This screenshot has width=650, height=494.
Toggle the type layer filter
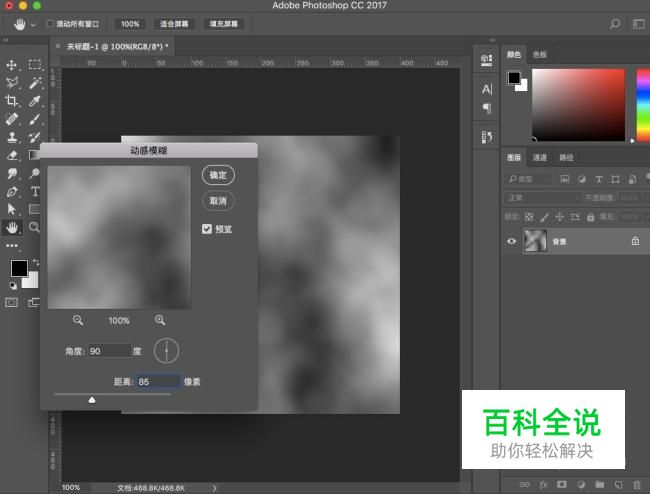click(599, 179)
